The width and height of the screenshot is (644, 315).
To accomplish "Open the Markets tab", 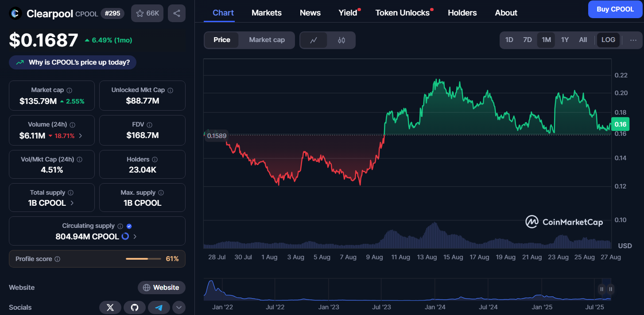I will click(x=267, y=13).
